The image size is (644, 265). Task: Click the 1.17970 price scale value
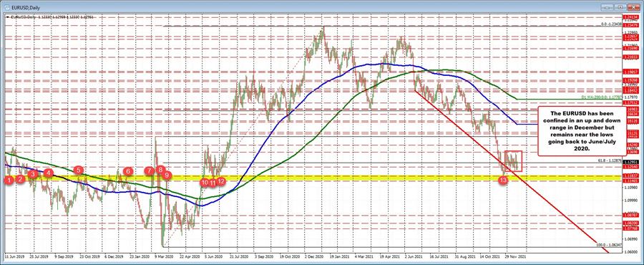pos(630,97)
